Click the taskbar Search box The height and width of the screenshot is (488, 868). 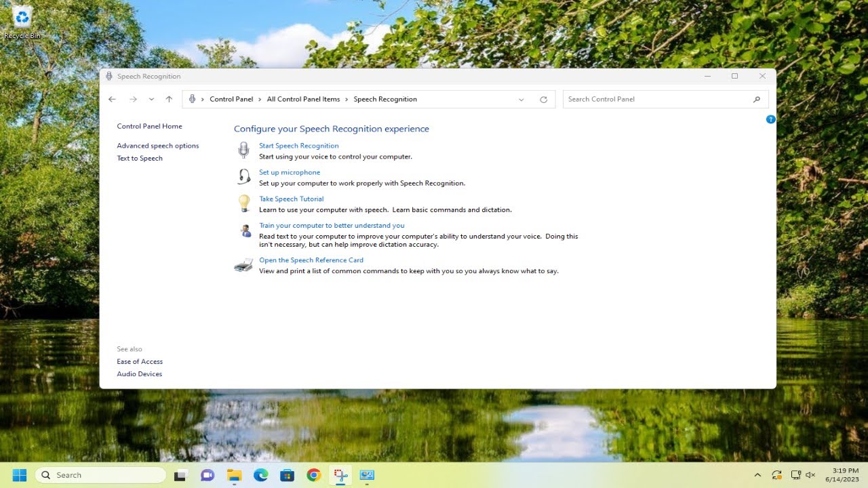coord(100,475)
